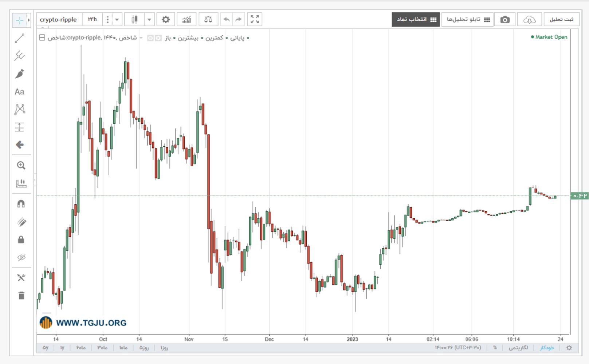Expand the cursor tool flyout arrow

point(29,20)
